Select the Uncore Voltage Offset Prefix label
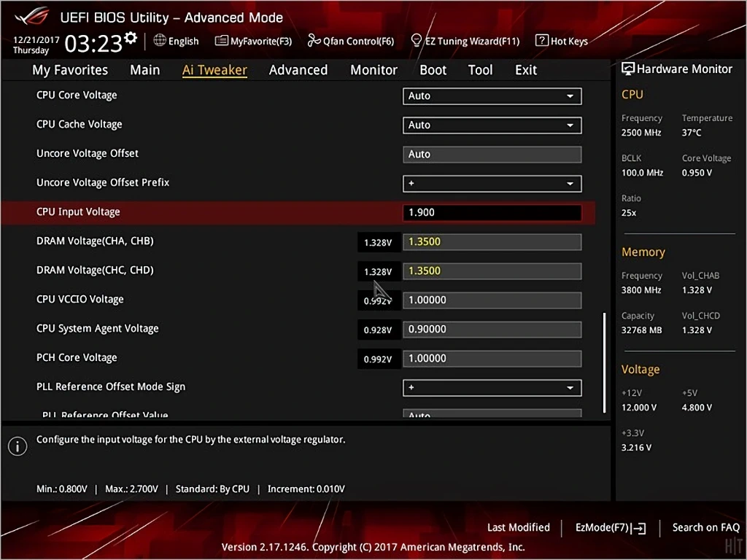The image size is (747, 560). pos(103,182)
